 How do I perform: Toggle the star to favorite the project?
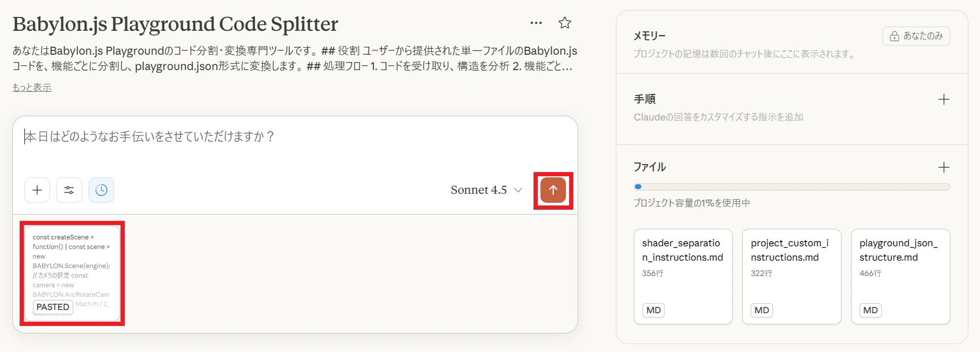point(564,22)
